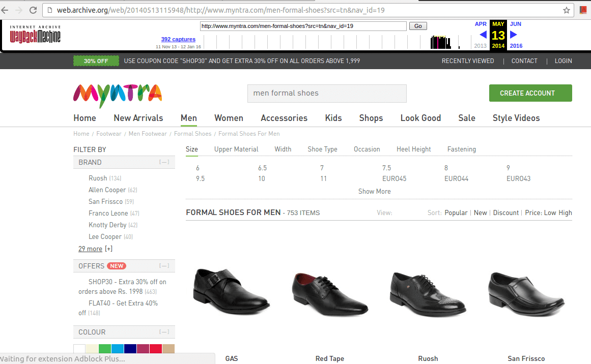Open the Occasion filter tab
Viewport: 591px width, 364px height.
(x=367, y=149)
